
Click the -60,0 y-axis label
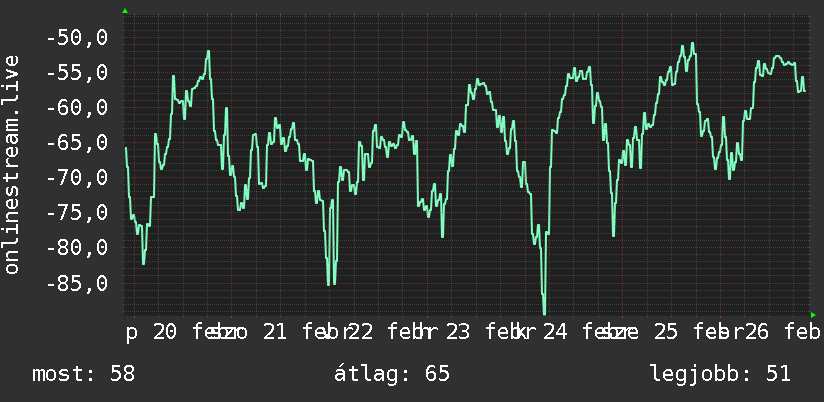(x=77, y=108)
